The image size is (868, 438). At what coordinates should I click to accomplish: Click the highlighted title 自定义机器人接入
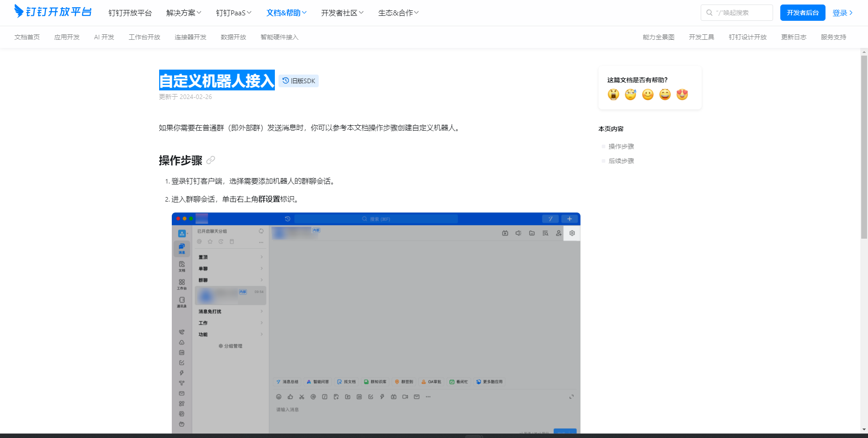(x=217, y=80)
